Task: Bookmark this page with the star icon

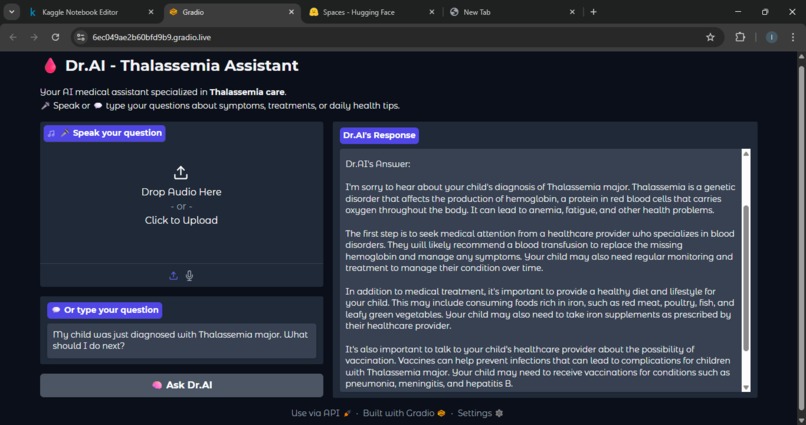Action: [x=710, y=37]
